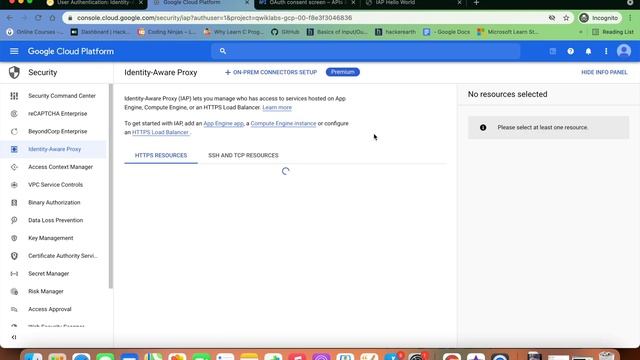Click the Google Cloud Platform logo text
Viewport: 640px width, 360px height.
pyautogui.click(x=71, y=51)
